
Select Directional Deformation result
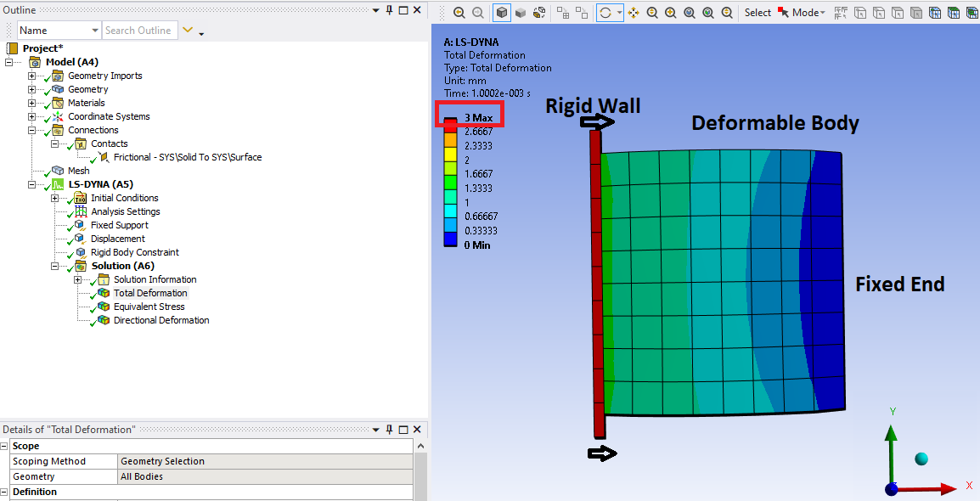[161, 320]
